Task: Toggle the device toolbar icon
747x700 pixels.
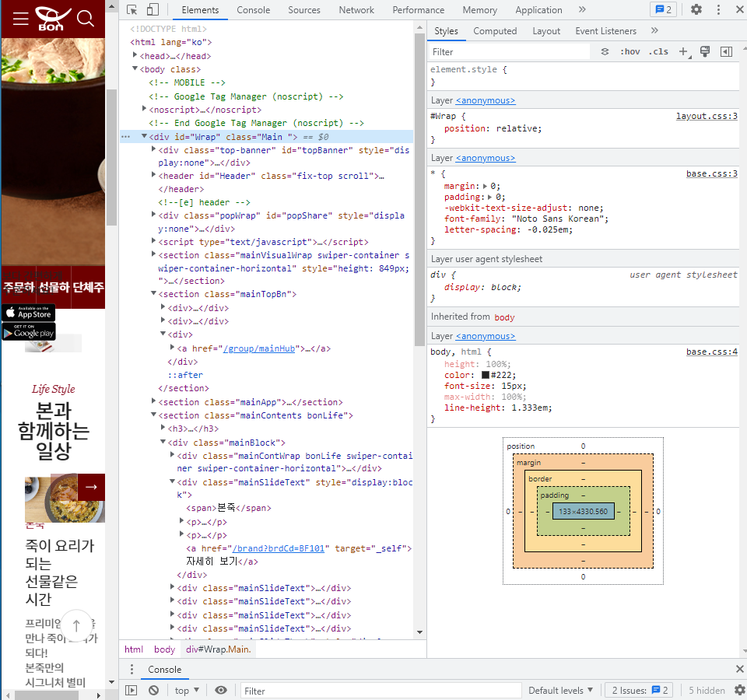Action: pyautogui.click(x=153, y=10)
